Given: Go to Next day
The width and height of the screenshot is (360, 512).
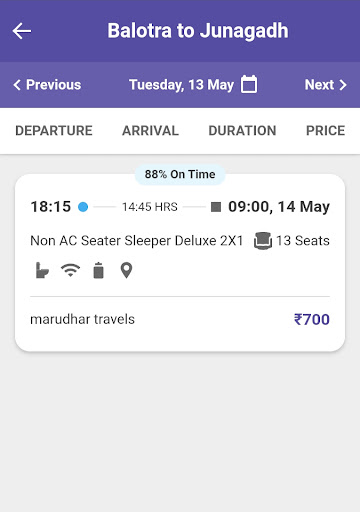Looking at the screenshot, I should click(x=326, y=85).
